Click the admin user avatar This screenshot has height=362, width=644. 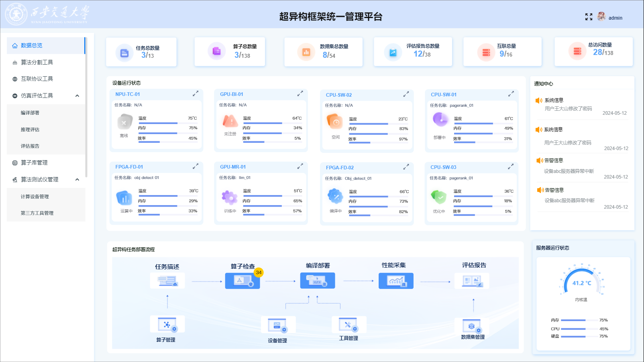click(x=601, y=16)
